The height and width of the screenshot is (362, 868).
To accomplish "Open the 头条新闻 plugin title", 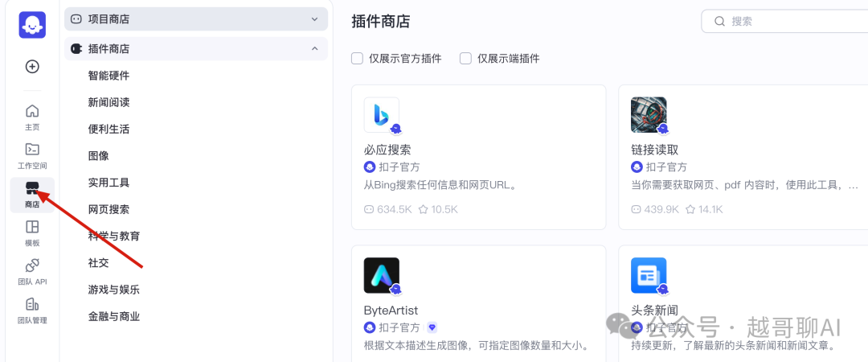I will [x=654, y=310].
